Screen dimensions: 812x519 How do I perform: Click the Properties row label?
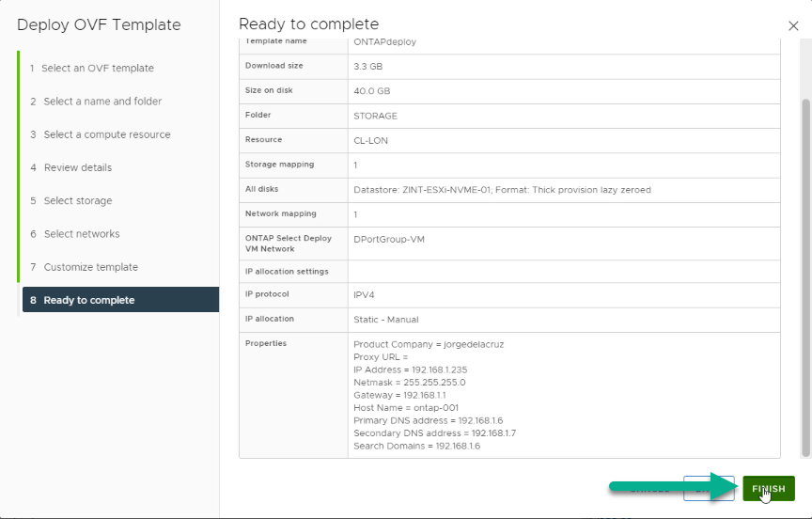point(266,343)
